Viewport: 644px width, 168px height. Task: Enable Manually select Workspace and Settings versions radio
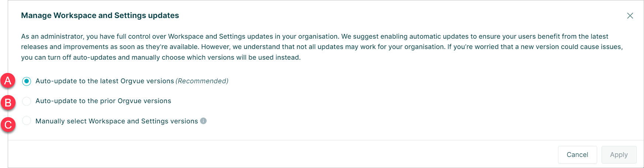tap(27, 120)
